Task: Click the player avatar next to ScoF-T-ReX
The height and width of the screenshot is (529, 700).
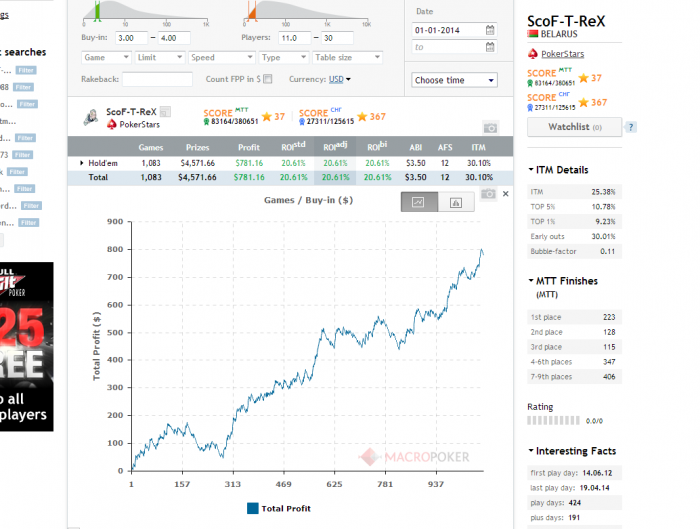Action: click(91, 117)
